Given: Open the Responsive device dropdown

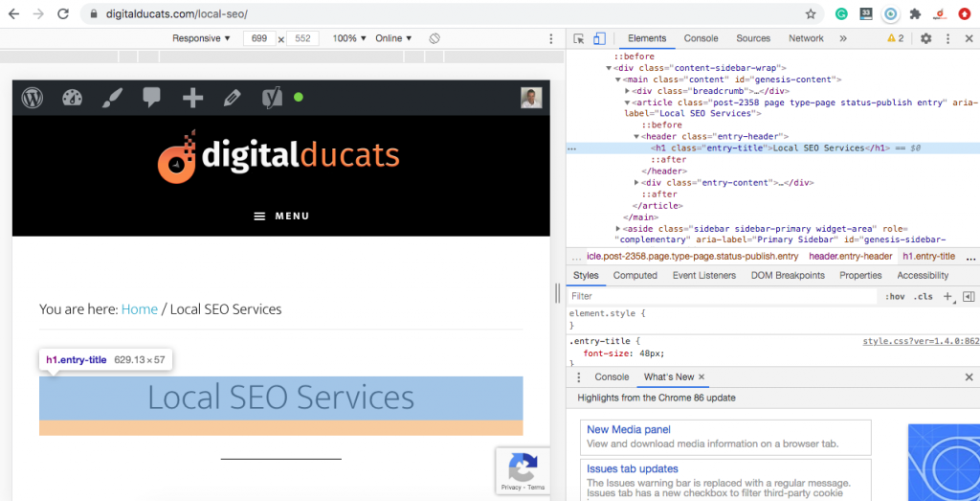Looking at the screenshot, I should (201, 38).
